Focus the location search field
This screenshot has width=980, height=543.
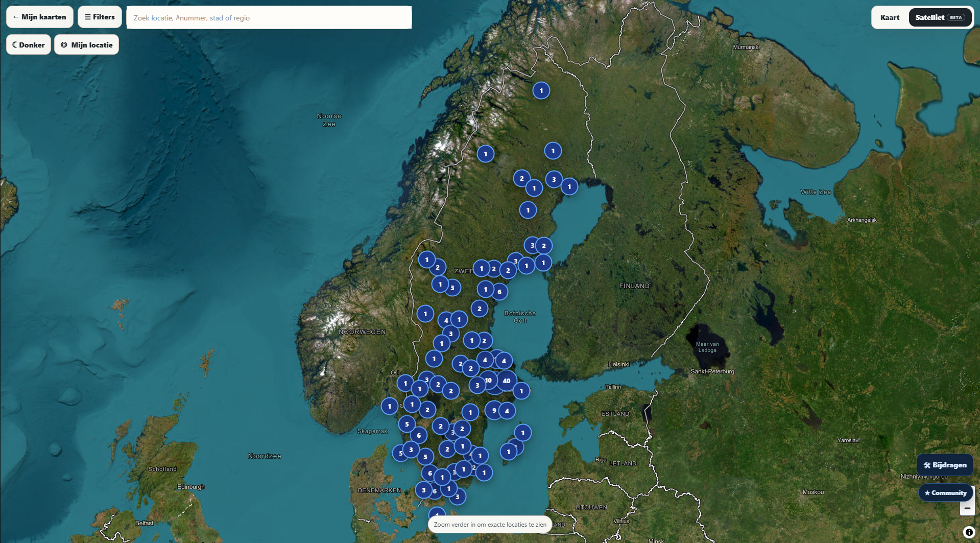click(269, 17)
